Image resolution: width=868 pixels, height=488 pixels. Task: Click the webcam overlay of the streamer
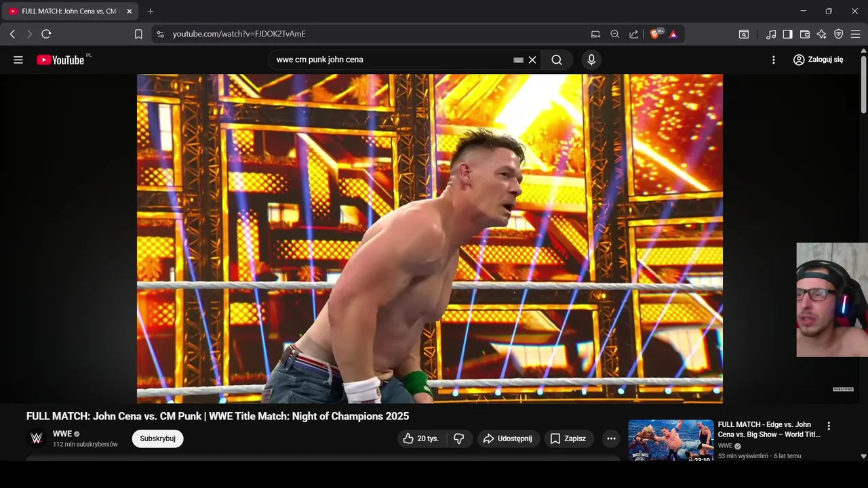point(832,300)
